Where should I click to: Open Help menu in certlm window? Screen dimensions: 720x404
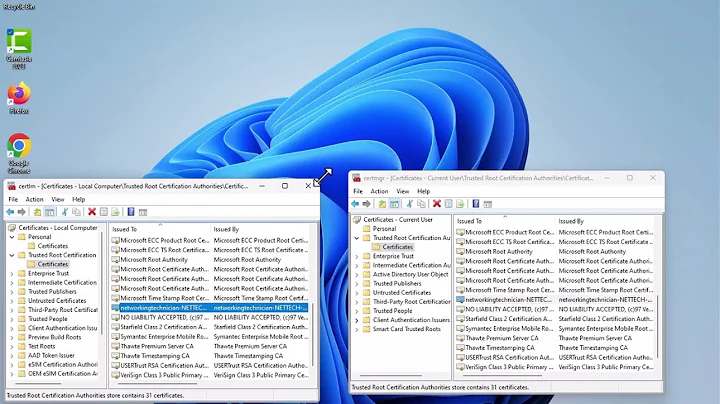(x=79, y=199)
